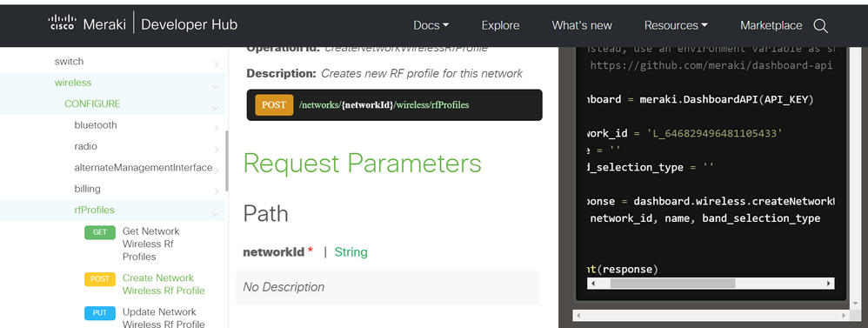Expand the alternateManagementInterface chevron

coord(216,171)
